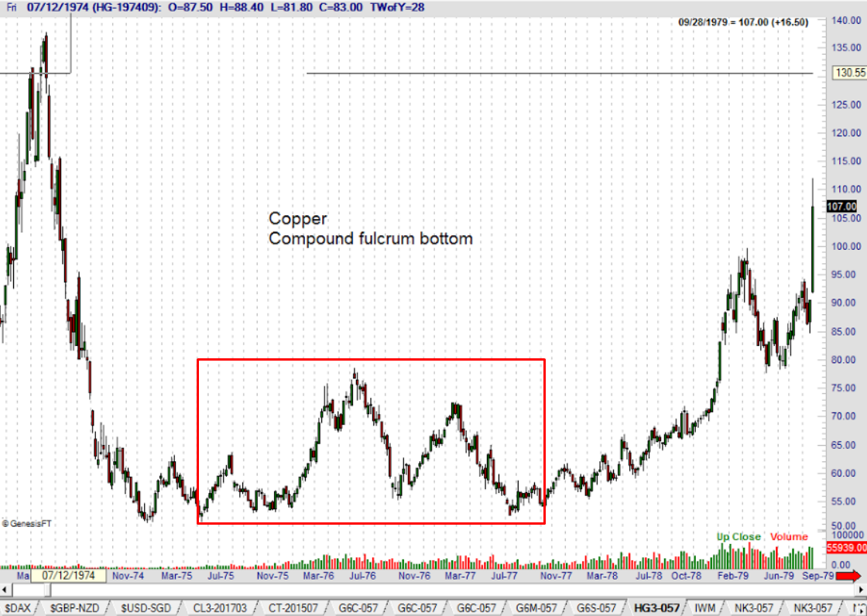
Task: Click the Jul-78 date axis label
Action: pyautogui.click(x=649, y=576)
